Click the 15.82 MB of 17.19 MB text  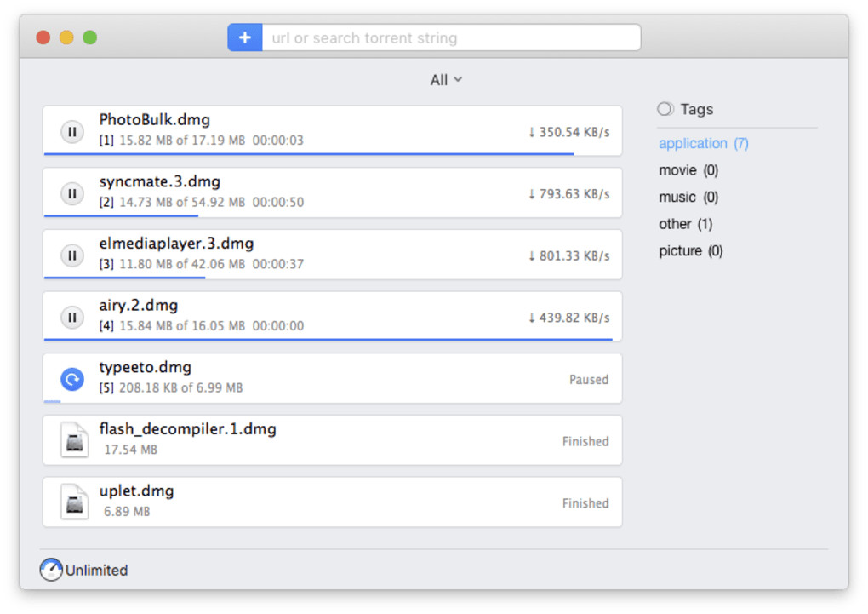[x=182, y=141]
